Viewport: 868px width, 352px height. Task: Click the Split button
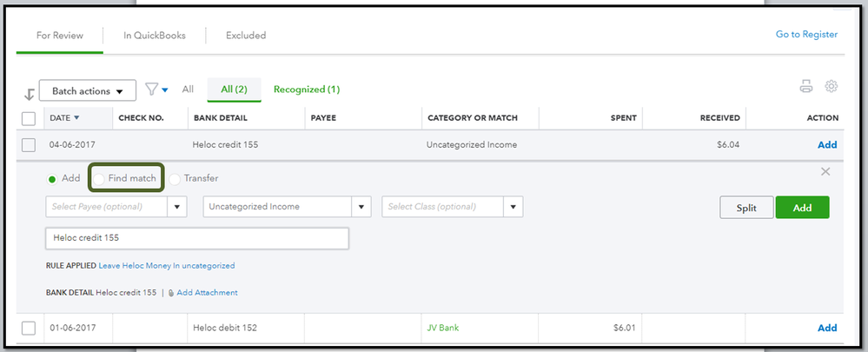coord(746,208)
